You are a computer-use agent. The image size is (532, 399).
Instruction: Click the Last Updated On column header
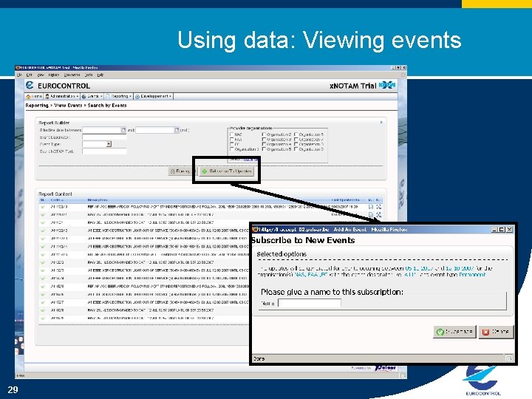345,199
